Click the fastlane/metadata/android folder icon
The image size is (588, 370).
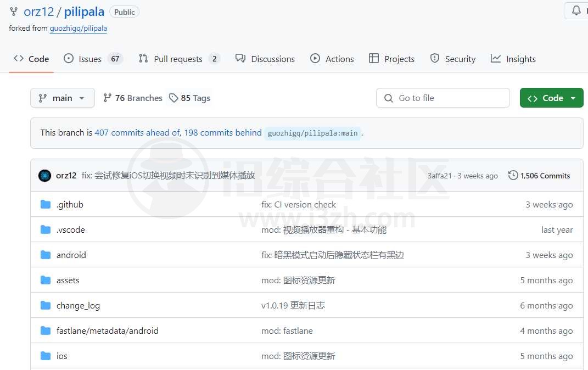coord(46,330)
